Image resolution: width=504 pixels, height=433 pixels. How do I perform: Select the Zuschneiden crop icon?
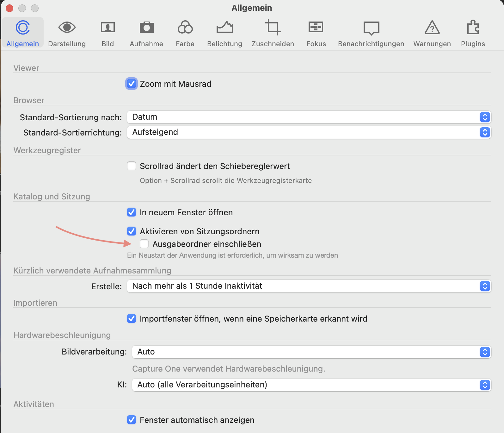(273, 28)
